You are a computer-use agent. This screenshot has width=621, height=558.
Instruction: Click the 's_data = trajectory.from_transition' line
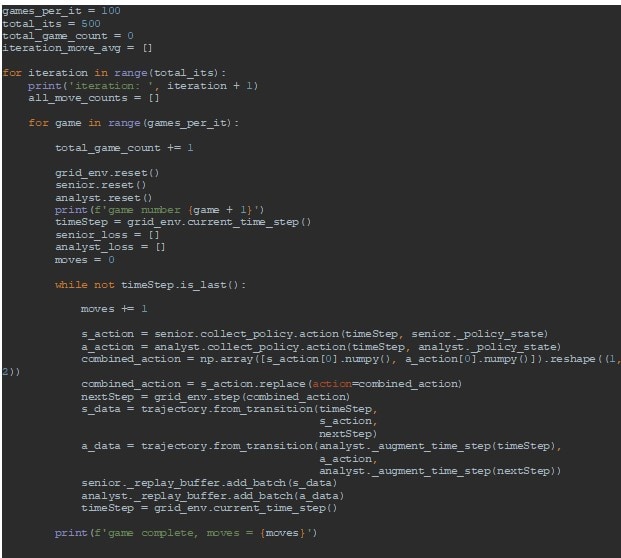229,409
